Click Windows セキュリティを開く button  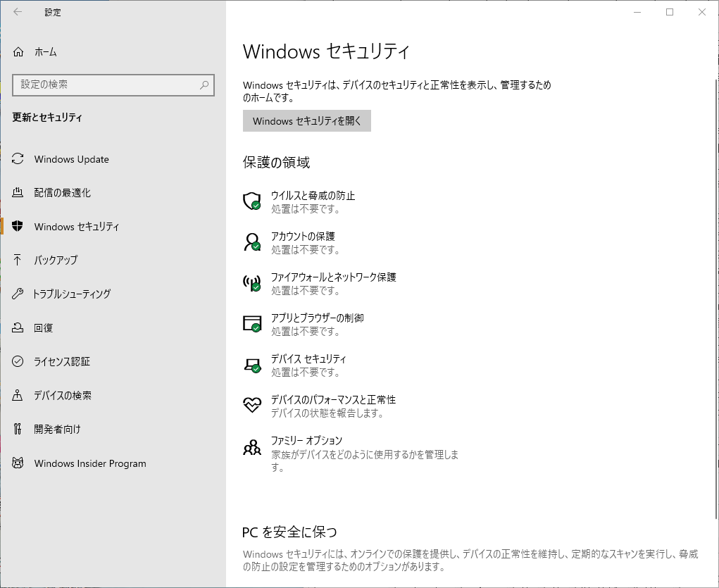click(307, 120)
